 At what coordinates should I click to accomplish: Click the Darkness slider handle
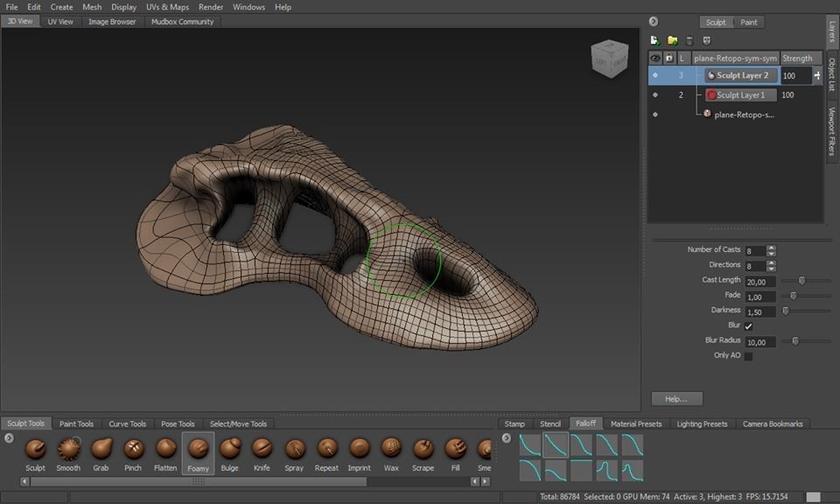tap(786, 311)
